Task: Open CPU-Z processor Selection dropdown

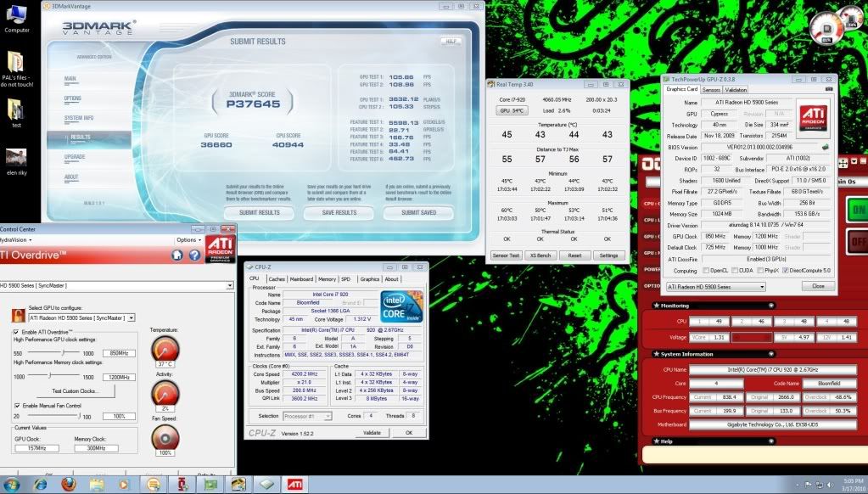Action: click(307, 416)
